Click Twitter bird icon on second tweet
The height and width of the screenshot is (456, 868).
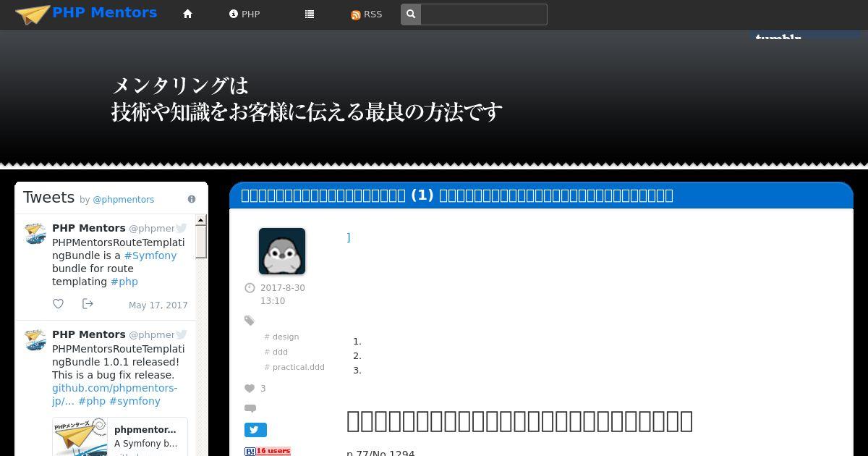click(182, 334)
